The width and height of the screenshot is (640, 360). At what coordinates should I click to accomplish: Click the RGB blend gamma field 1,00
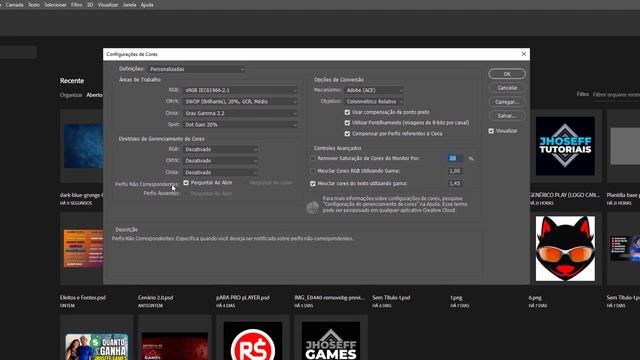coord(455,171)
